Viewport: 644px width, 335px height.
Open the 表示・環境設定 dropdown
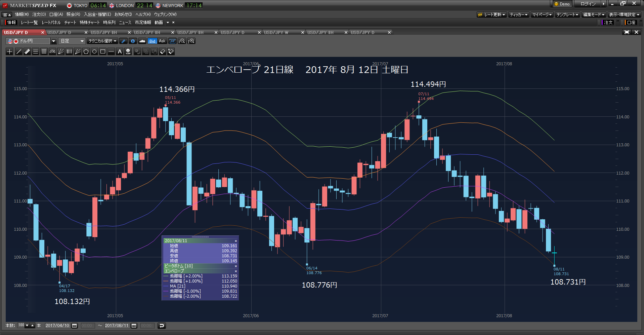coord(624,14)
